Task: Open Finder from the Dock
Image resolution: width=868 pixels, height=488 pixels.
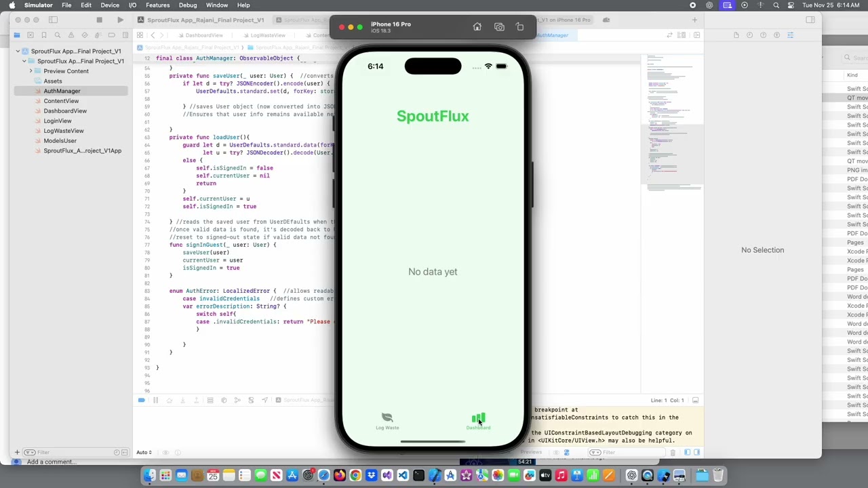Action: (150, 476)
